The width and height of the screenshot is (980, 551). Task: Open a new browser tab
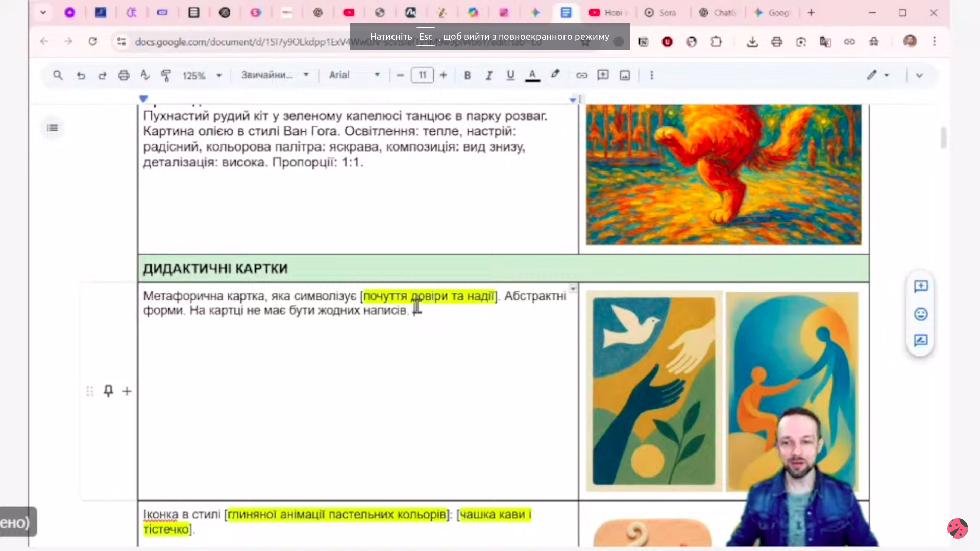coord(811,13)
